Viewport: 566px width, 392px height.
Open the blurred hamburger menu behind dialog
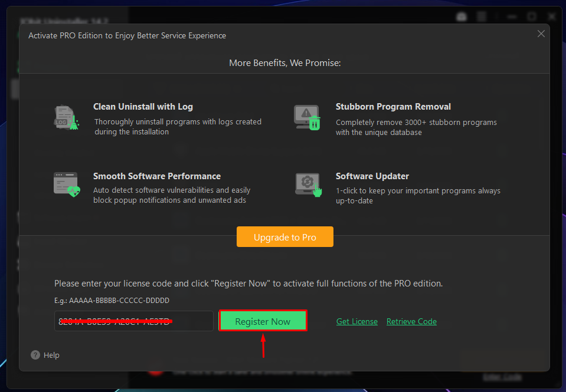tap(481, 17)
